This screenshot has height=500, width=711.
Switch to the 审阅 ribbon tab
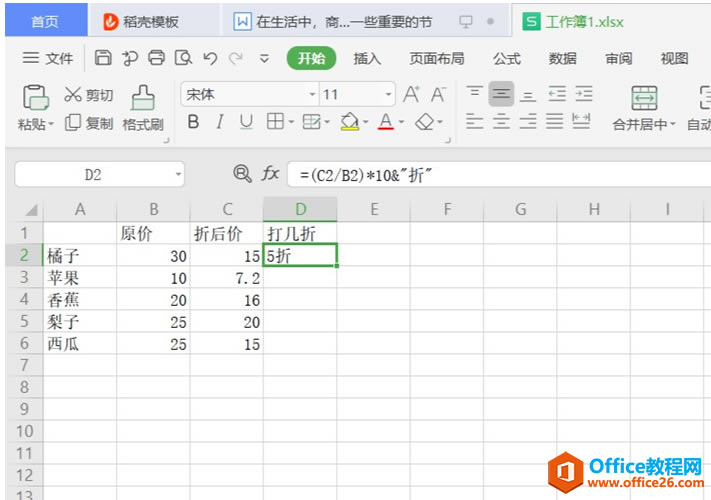tap(618, 58)
